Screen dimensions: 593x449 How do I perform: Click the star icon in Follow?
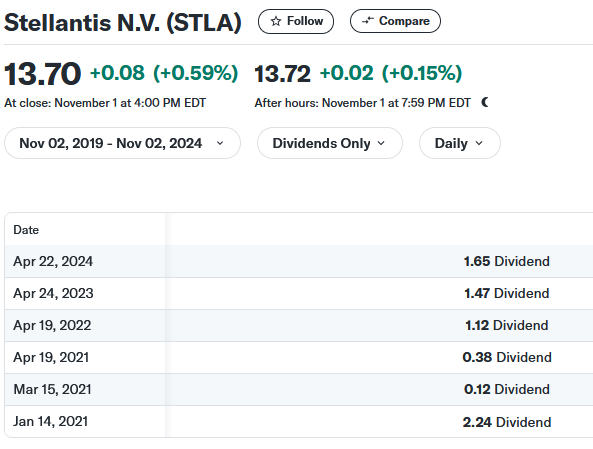tap(276, 21)
